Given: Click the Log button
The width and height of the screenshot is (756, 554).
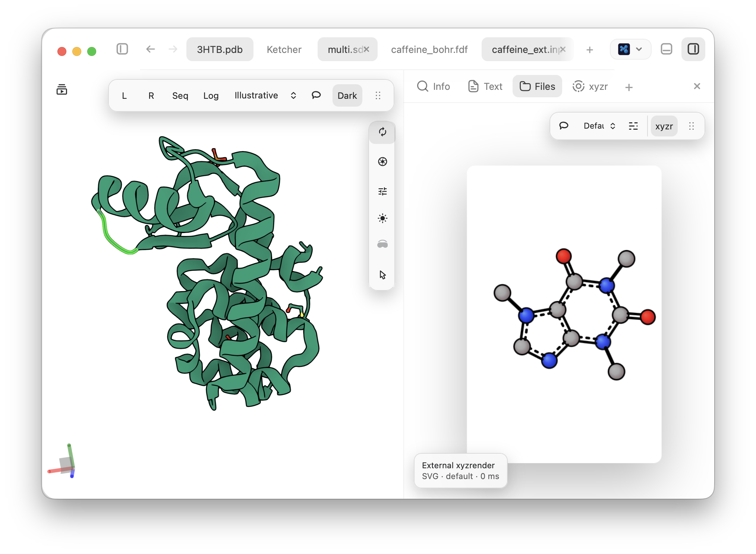Looking at the screenshot, I should pyautogui.click(x=211, y=96).
